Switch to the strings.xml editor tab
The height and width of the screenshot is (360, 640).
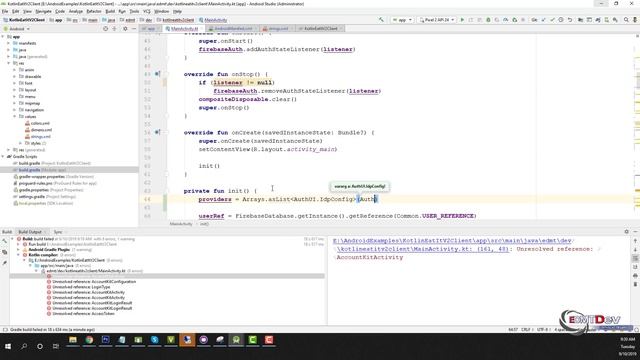[278, 29]
